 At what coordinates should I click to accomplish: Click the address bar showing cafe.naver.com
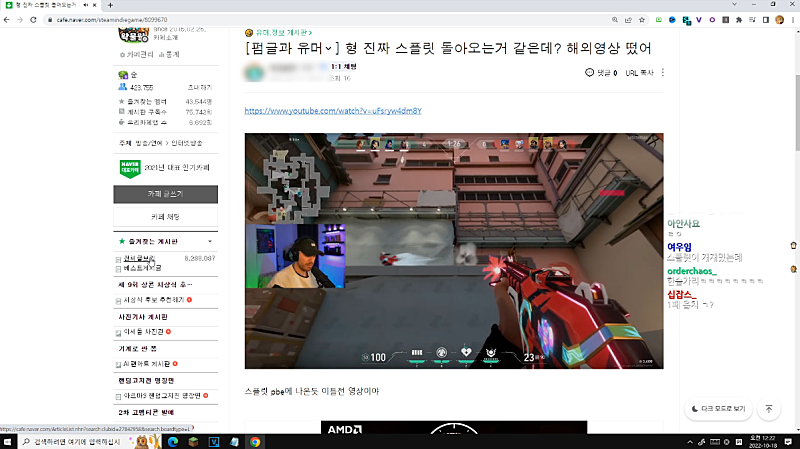click(x=327, y=20)
